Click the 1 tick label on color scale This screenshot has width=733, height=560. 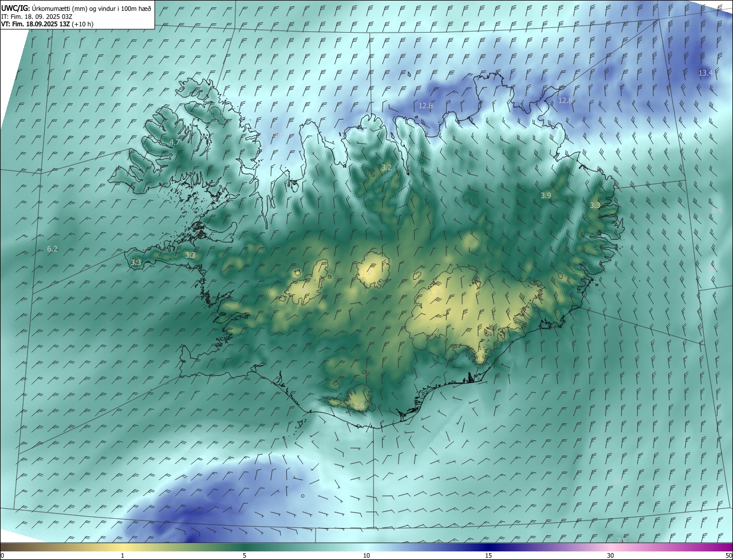(123, 555)
